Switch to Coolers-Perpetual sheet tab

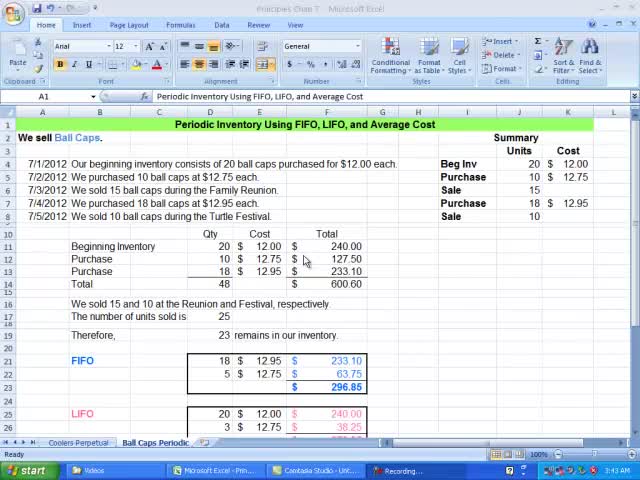click(78, 442)
